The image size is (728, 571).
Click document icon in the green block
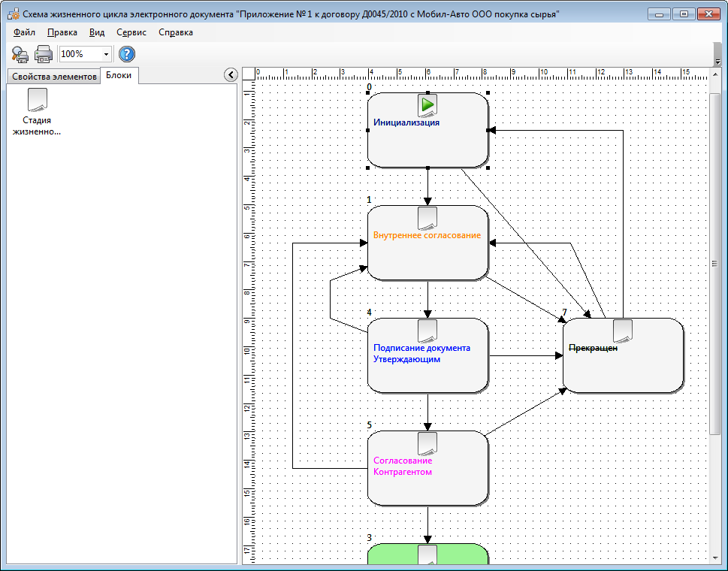pos(427,554)
